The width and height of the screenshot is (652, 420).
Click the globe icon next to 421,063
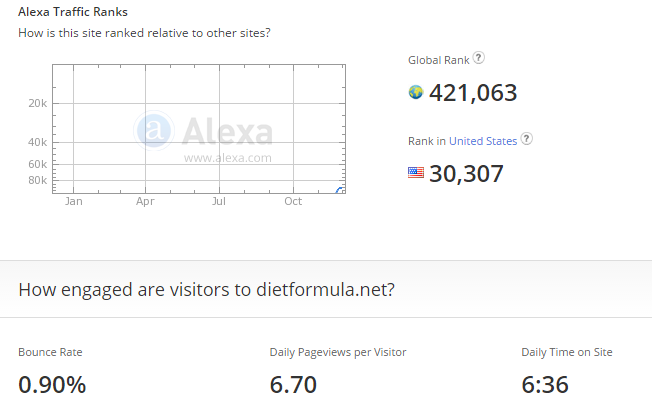416,93
